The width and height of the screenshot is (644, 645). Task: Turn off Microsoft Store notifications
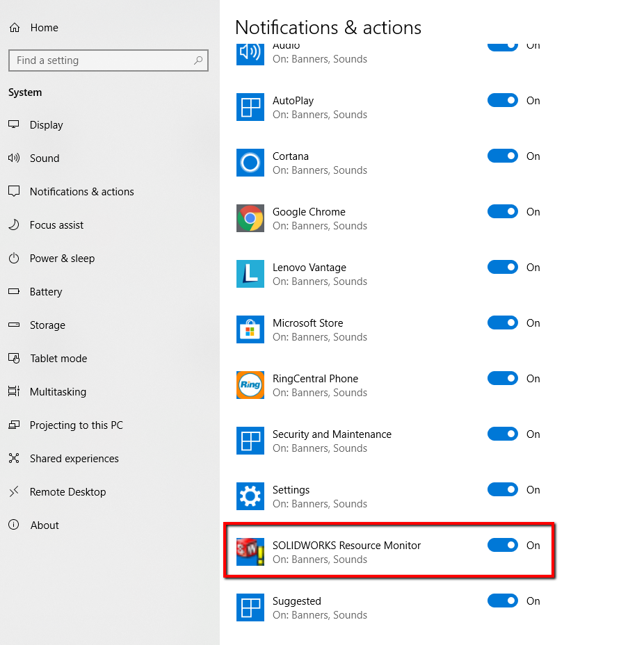[502, 322]
